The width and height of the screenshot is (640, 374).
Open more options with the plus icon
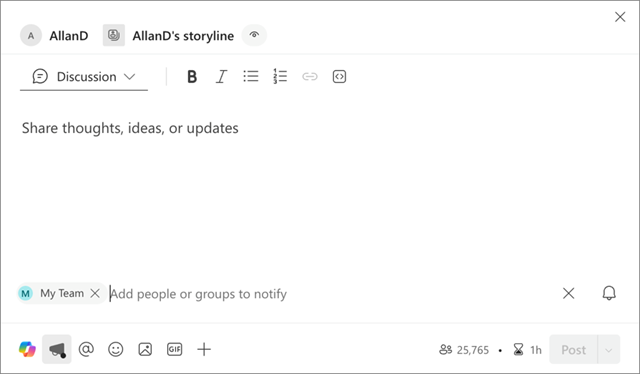click(x=204, y=350)
